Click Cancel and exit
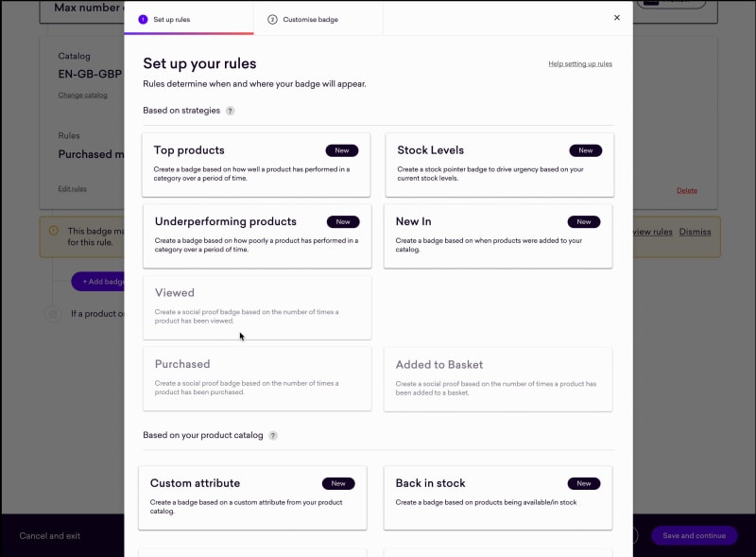This screenshot has height=557, width=756. pyautogui.click(x=50, y=536)
